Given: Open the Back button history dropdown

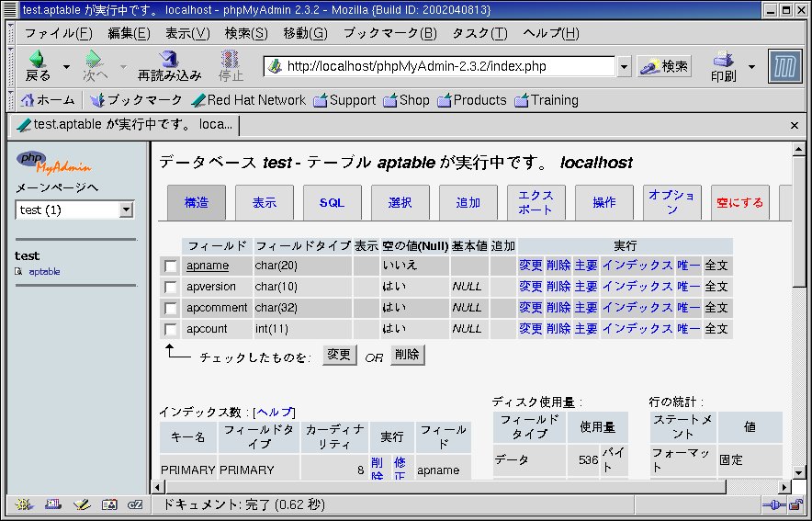Looking at the screenshot, I should [x=66, y=66].
